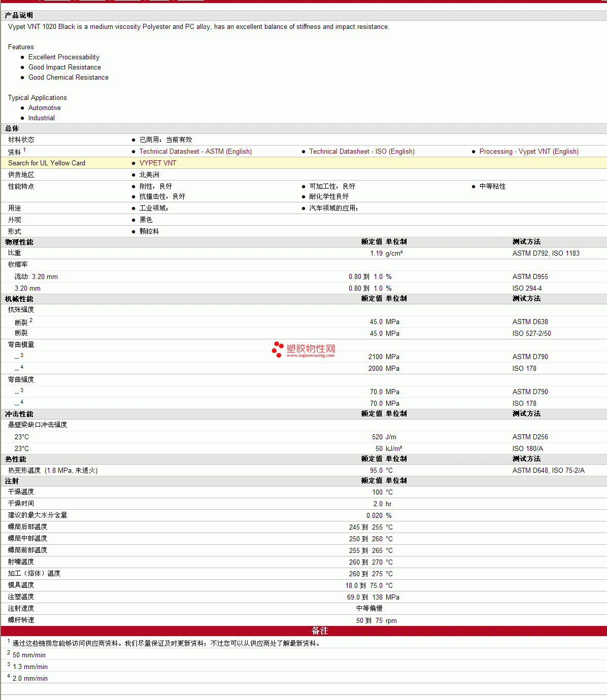
Task: Click the '物理性能' section header
Action: tap(19, 242)
